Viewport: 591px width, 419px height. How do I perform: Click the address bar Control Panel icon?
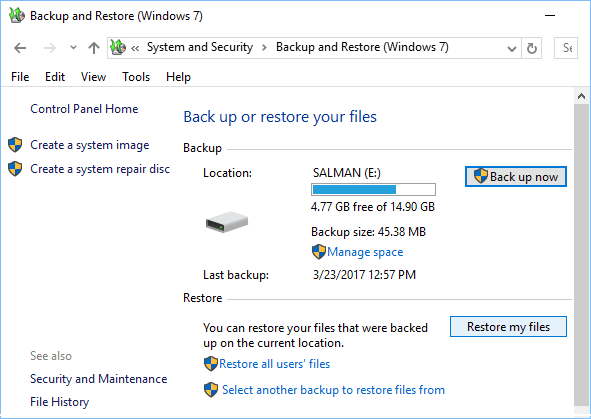pos(118,47)
